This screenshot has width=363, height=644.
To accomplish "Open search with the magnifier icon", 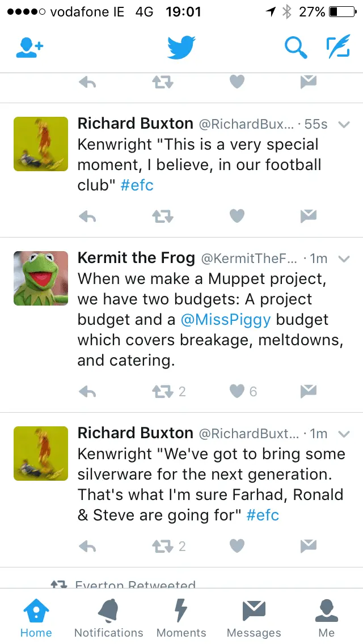I will click(296, 48).
